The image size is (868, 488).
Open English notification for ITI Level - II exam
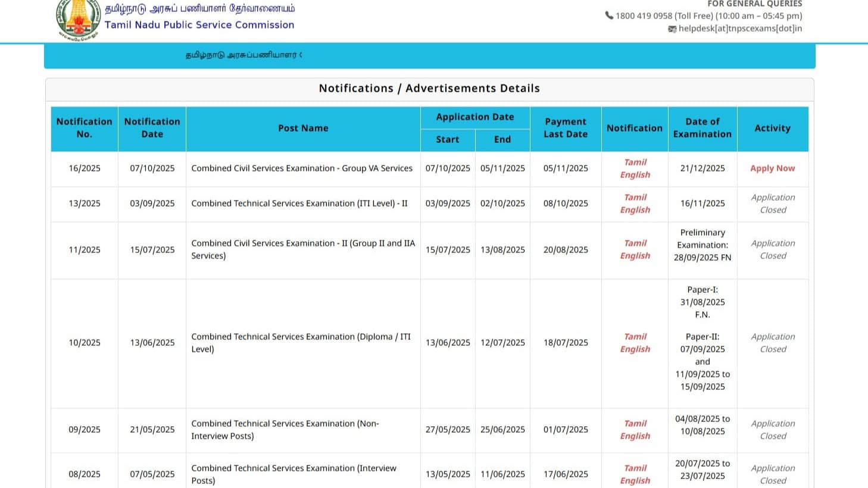pos(635,210)
